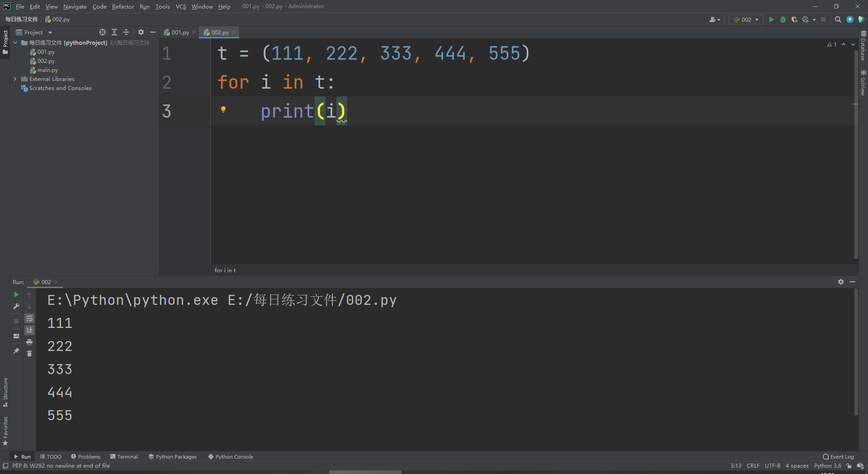Open the Terminal tool window
Image resolution: width=868 pixels, height=474 pixels.
click(124, 457)
